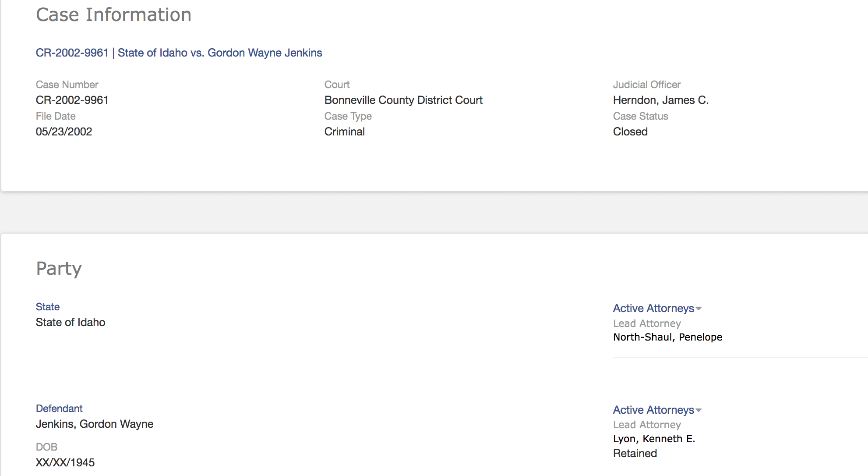Click the Criminal case type value
Image resolution: width=868 pixels, height=476 pixels.
coord(344,131)
